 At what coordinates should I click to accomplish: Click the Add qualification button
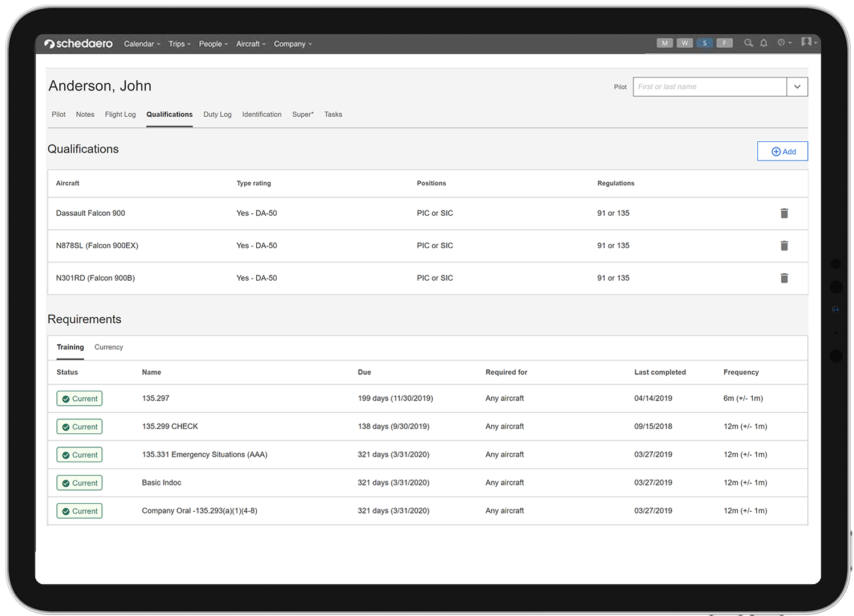(782, 151)
